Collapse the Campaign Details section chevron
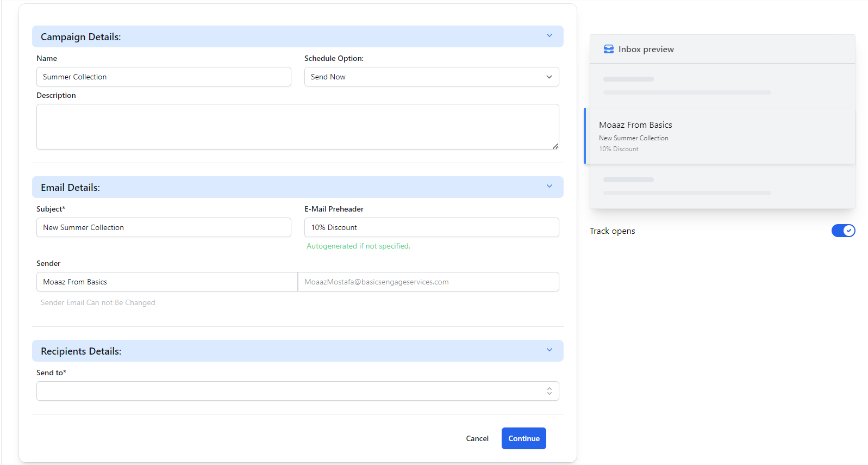The height and width of the screenshot is (465, 868). [549, 36]
